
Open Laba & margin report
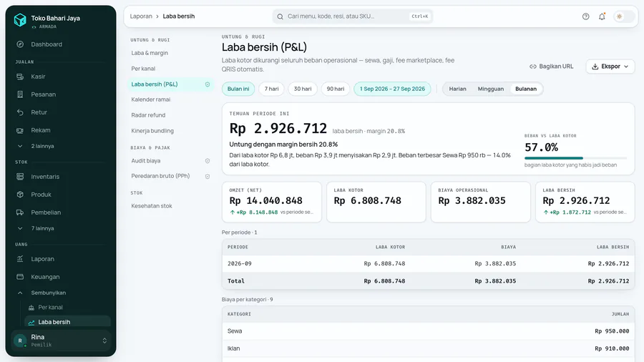[170, 53]
